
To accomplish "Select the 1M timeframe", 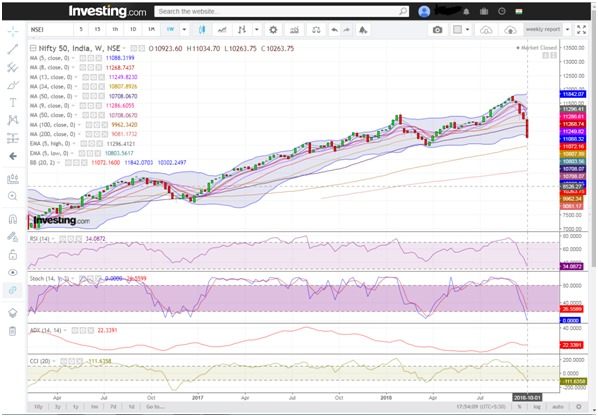I will pyautogui.click(x=151, y=29).
